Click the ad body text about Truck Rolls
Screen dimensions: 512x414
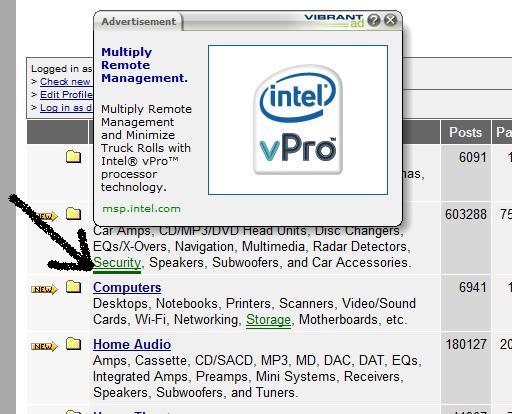click(146, 148)
